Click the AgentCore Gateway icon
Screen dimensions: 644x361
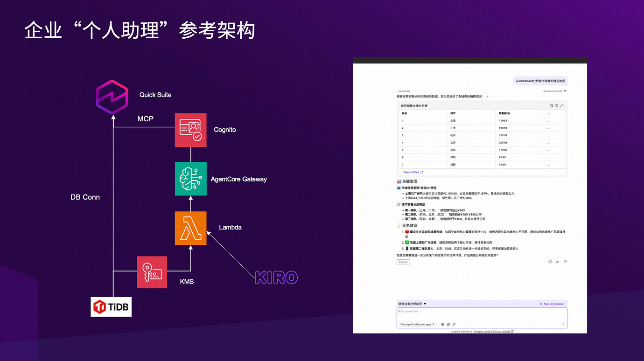(190, 179)
